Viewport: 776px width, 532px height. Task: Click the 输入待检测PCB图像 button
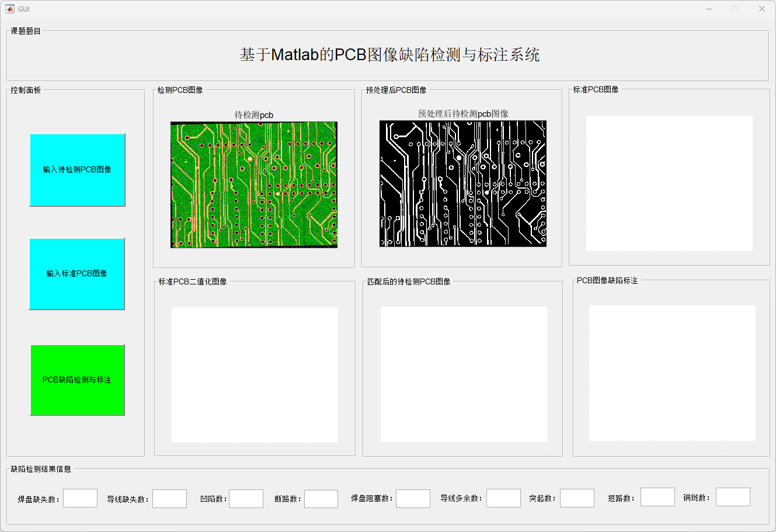click(x=77, y=170)
